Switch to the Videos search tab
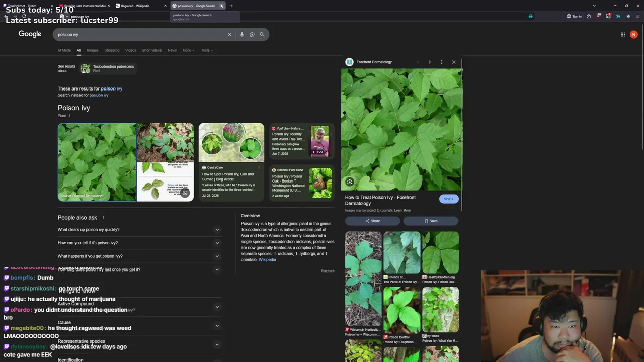The image size is (644, 362). tap(131, 50)
